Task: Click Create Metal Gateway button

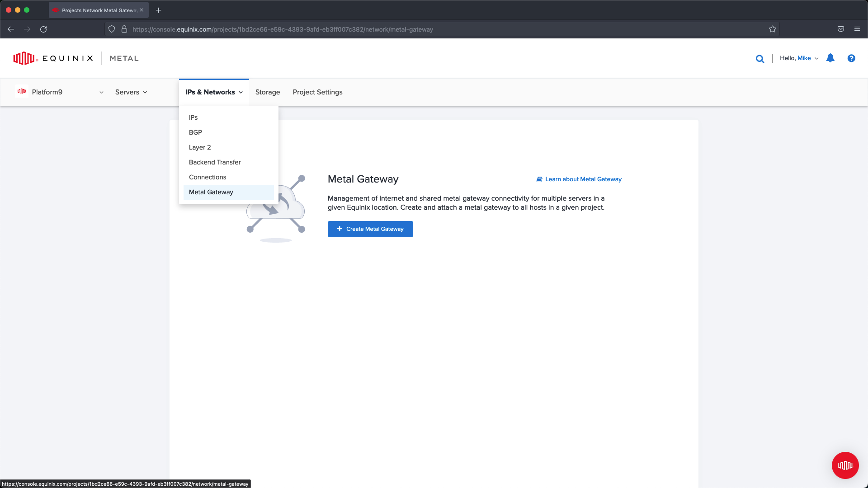Action: point(370,229)
